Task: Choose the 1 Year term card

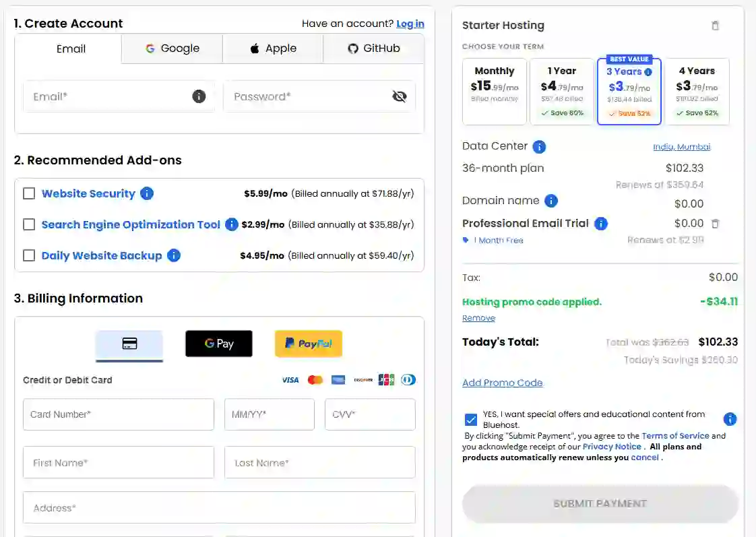Action: (562, 91)
